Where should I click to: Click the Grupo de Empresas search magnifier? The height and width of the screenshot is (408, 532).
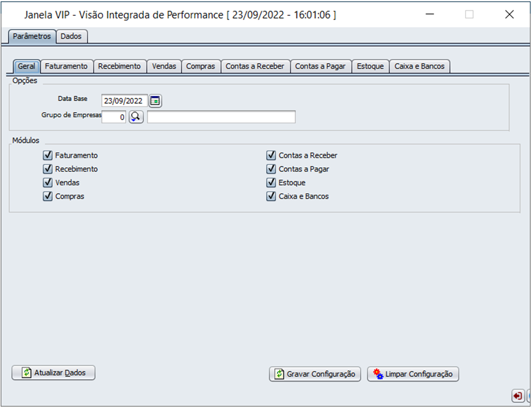tap(136, 117)
